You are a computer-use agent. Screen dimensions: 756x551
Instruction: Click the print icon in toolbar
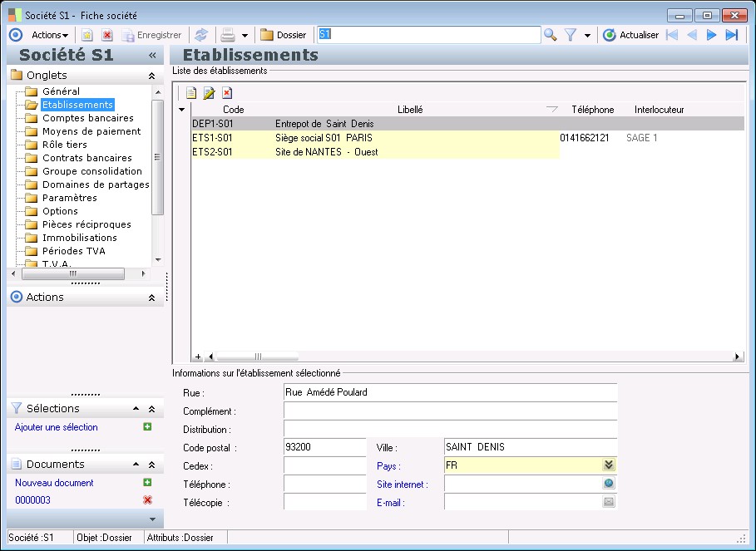[227, 35]
